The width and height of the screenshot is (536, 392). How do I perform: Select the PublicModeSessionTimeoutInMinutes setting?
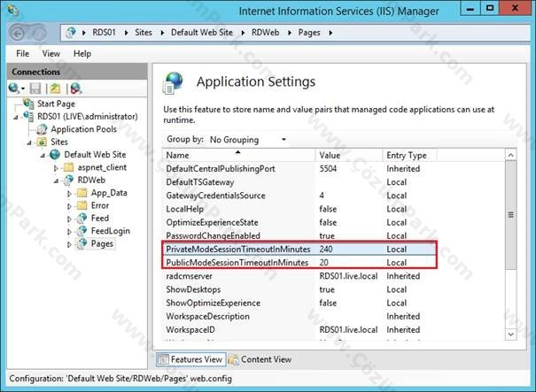299,262
